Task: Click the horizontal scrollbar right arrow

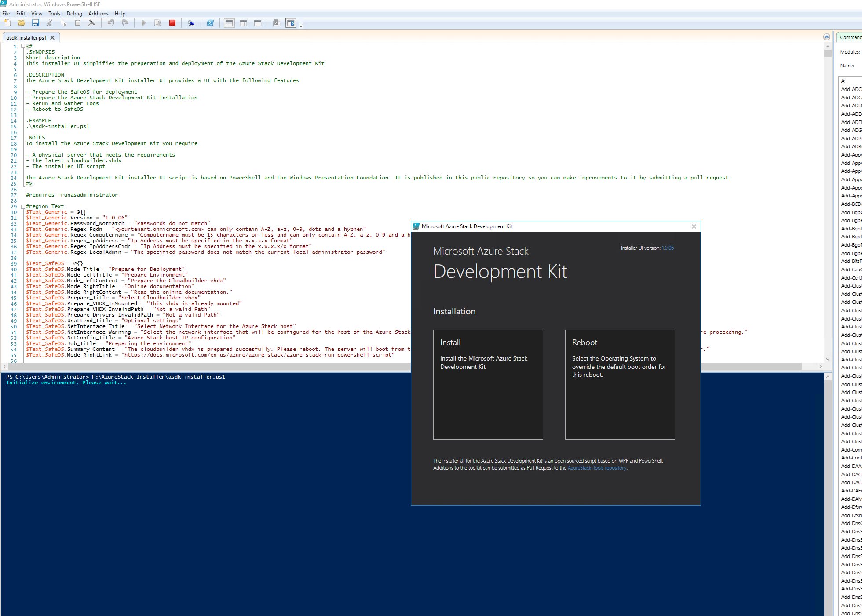Action: (x=820, y=366)
